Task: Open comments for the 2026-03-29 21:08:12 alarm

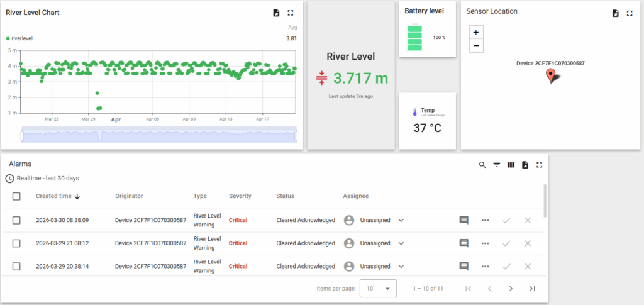Action: coord(464,243)
